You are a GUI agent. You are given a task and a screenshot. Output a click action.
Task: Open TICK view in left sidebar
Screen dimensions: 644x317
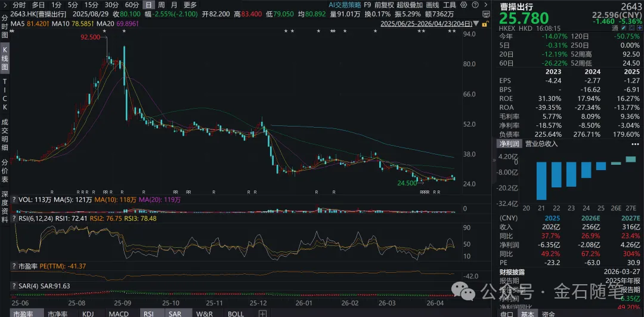click(x=5, y=94)
